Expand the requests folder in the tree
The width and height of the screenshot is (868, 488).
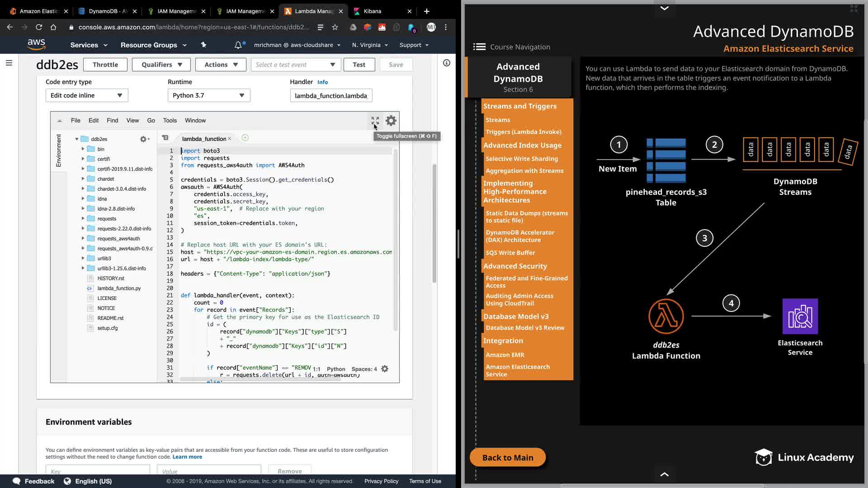[x=83, y=219]
